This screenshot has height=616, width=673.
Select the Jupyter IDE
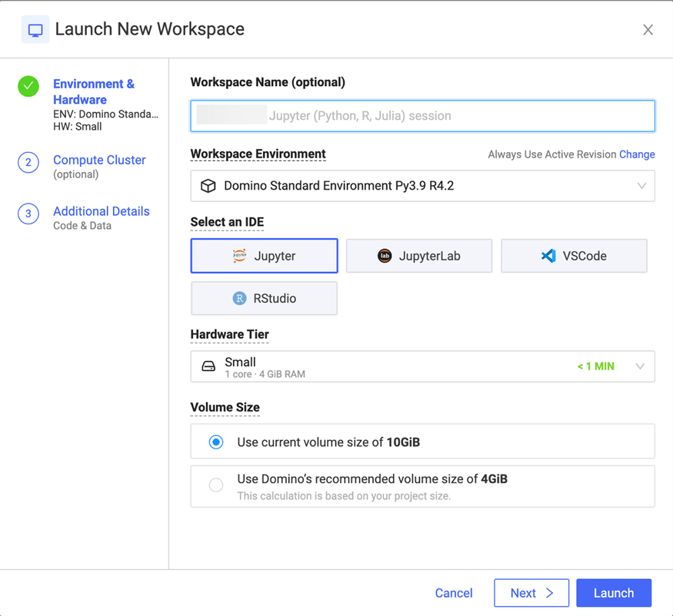(x=264, y=256)
